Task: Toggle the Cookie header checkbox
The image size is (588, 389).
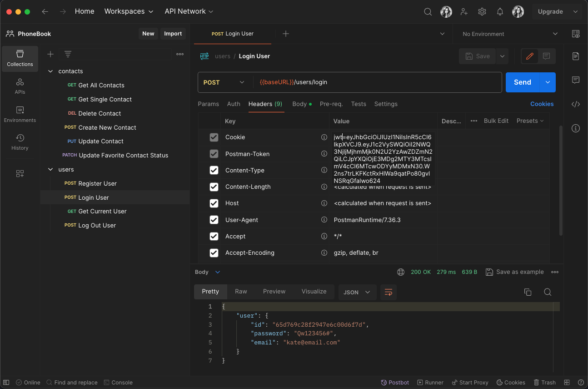Action: click(x=214, y=137)
